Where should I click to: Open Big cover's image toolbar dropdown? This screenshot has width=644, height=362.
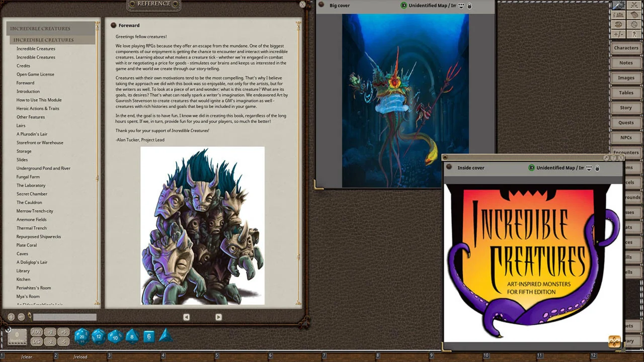pyautogui.click(x=461, y=6)
